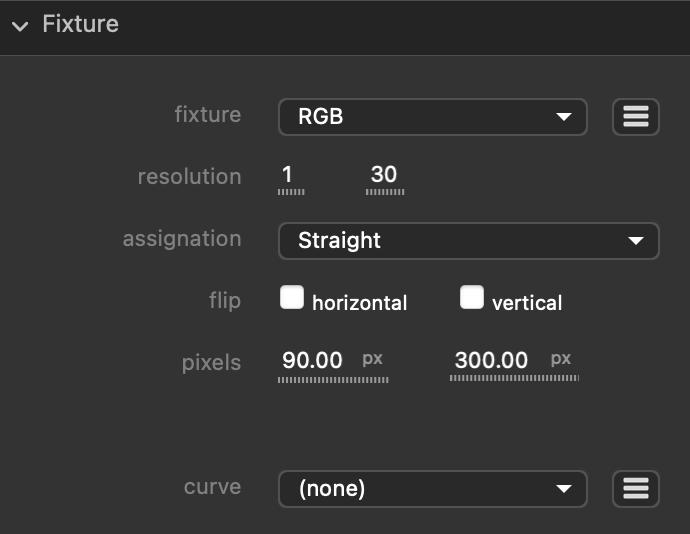This screenshot has width=690, height=534.
Task: Click the first resolution value 1
Action: 289,176
